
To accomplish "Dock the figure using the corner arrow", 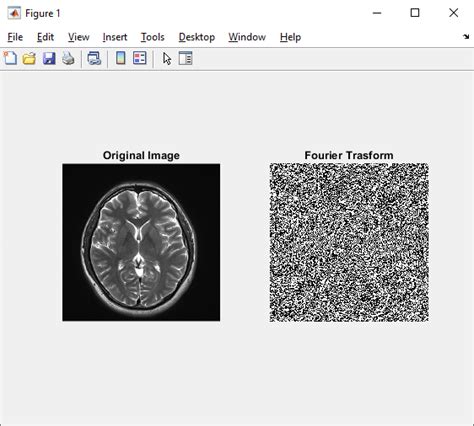I will (466, 37).
